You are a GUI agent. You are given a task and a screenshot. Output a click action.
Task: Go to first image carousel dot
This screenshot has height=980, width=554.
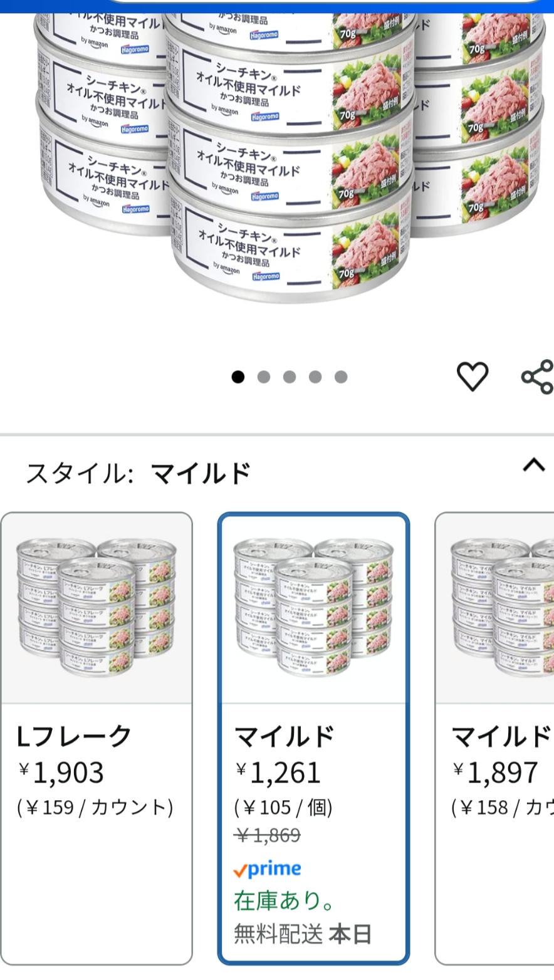pos(238,377)
